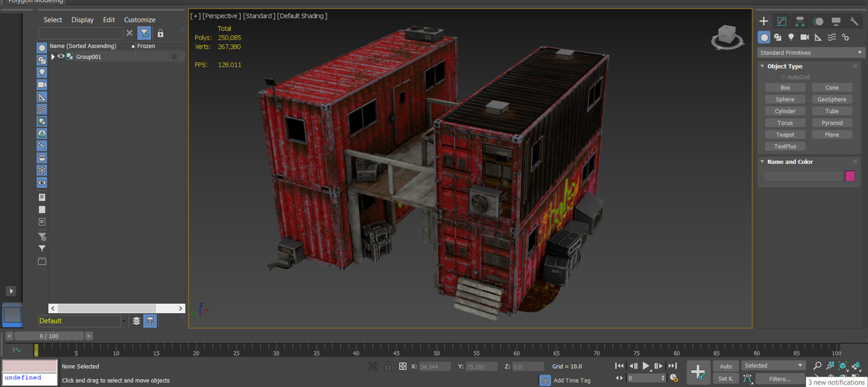
Task: Toggle Display Hidden Objects eye filter
Action: [x=42, y=183]
